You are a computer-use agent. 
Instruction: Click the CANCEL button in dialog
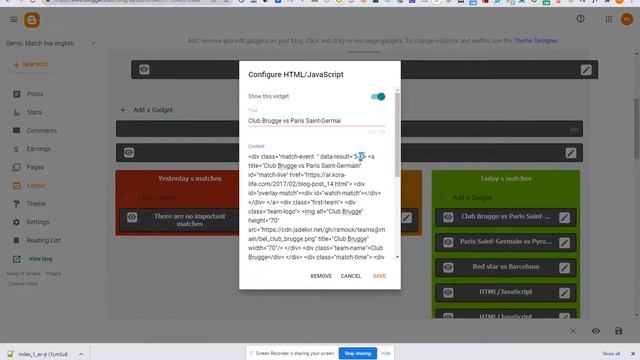pos(351,276)
